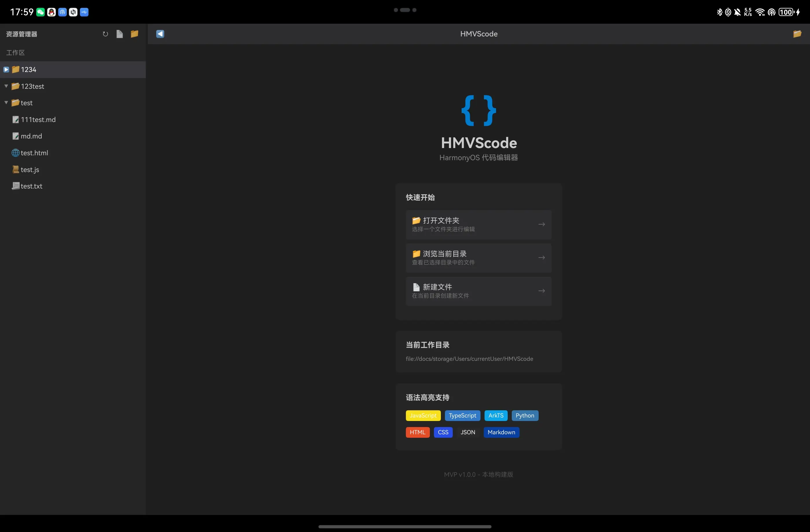Image resolution: width=810 pixels, height=532 pixels.
Task: Collapse sidebar with the blue back arrow
Action: 160,34
